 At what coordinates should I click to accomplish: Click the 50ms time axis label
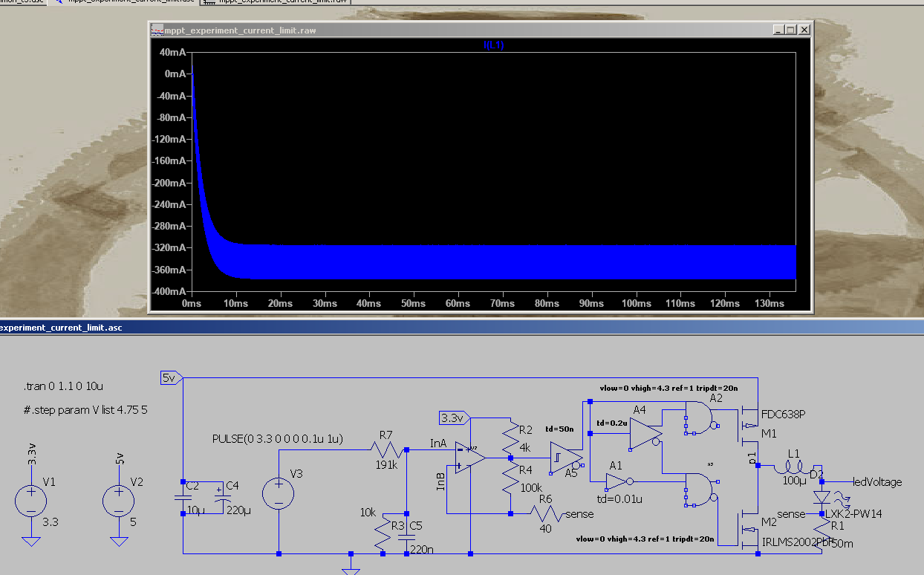point(414,303)
